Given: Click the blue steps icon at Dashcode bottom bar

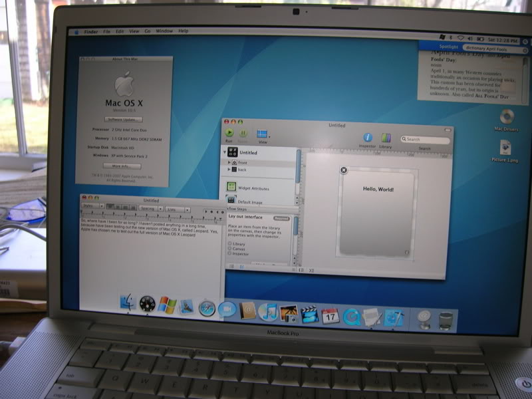Looking at the screenshot, I should [x=242, y=267].
